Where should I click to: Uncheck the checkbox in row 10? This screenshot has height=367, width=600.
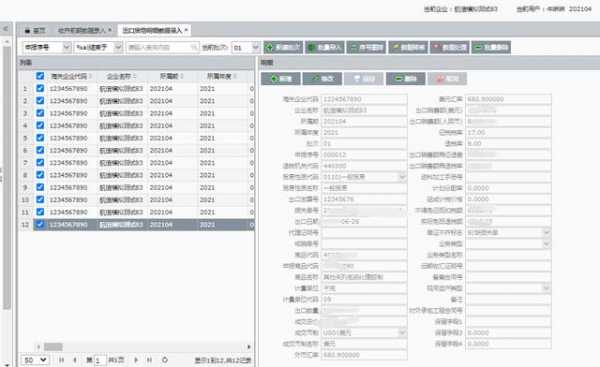coord(40,199)
